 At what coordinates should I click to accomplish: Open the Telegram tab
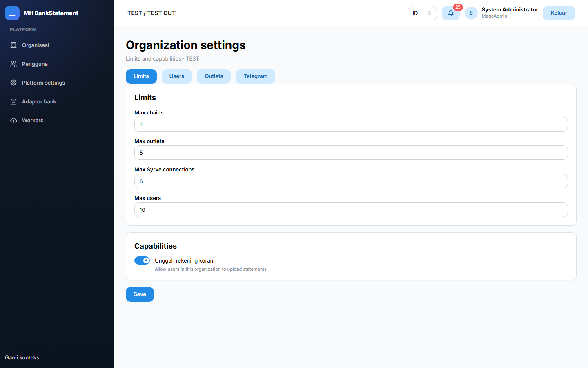click(x=256, y=76)
